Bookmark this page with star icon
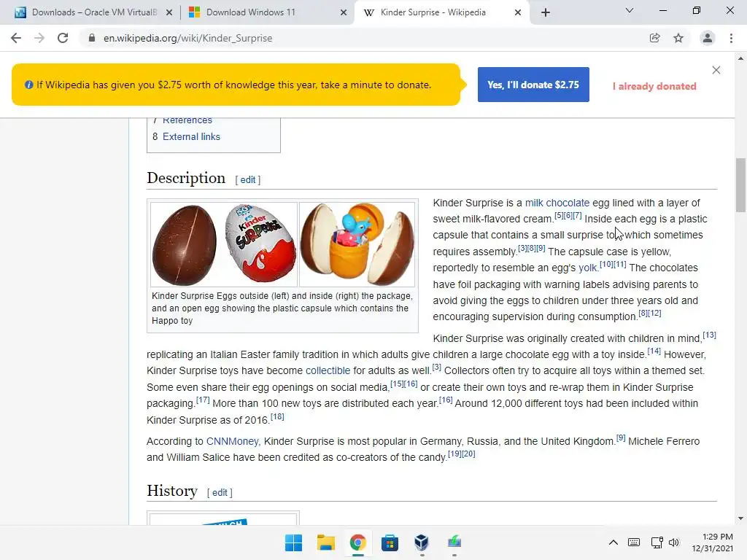 click(x=678, y=38)
